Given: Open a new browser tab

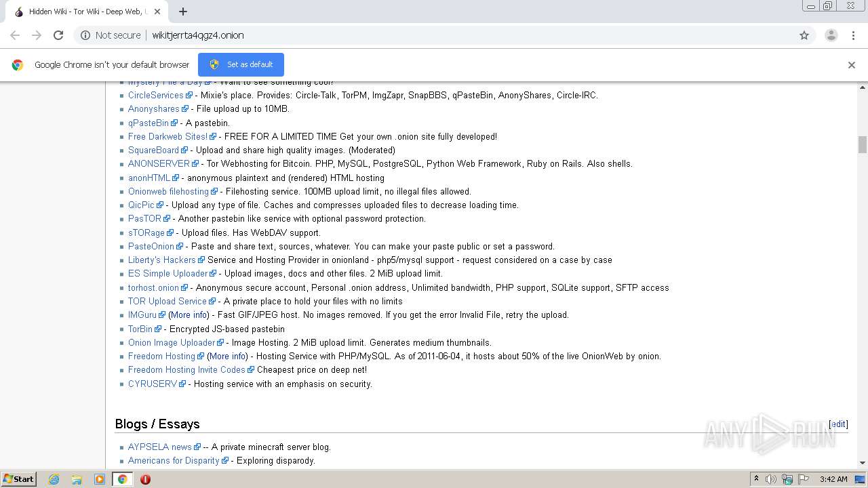Looking at the screenshot, I should pos(183,12).
